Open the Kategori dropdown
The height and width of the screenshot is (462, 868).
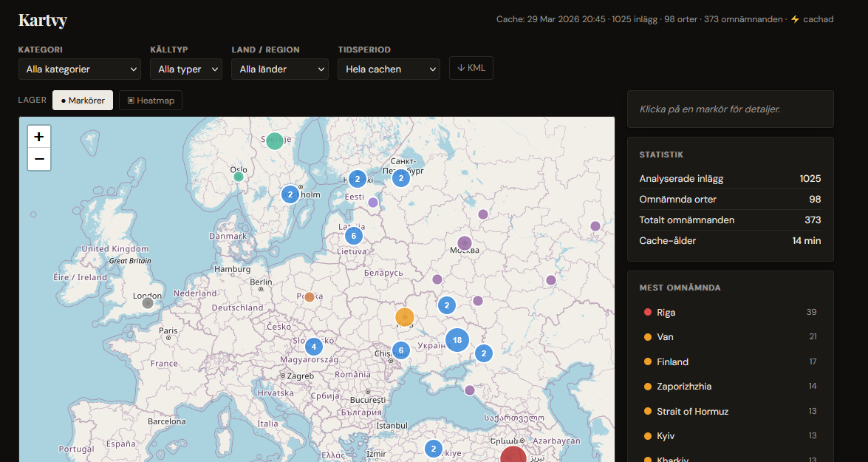coord(80,69)
